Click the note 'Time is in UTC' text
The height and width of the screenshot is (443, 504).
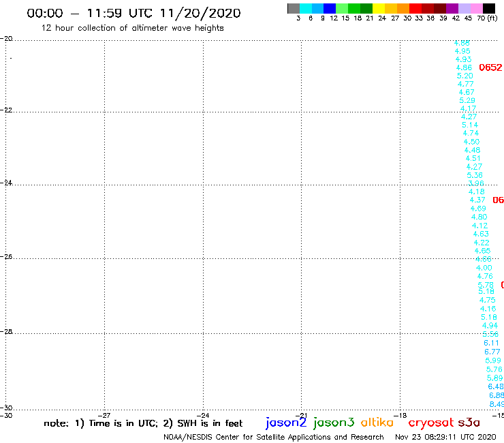[x=123, y=423]
